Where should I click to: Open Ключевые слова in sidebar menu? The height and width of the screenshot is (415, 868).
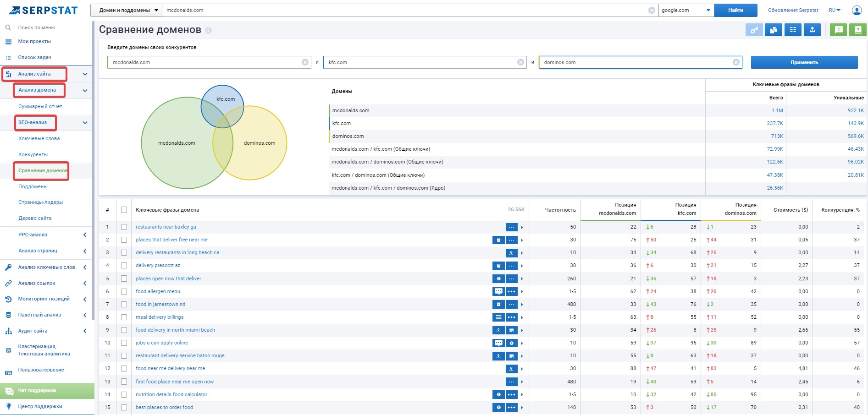[39, 138]
